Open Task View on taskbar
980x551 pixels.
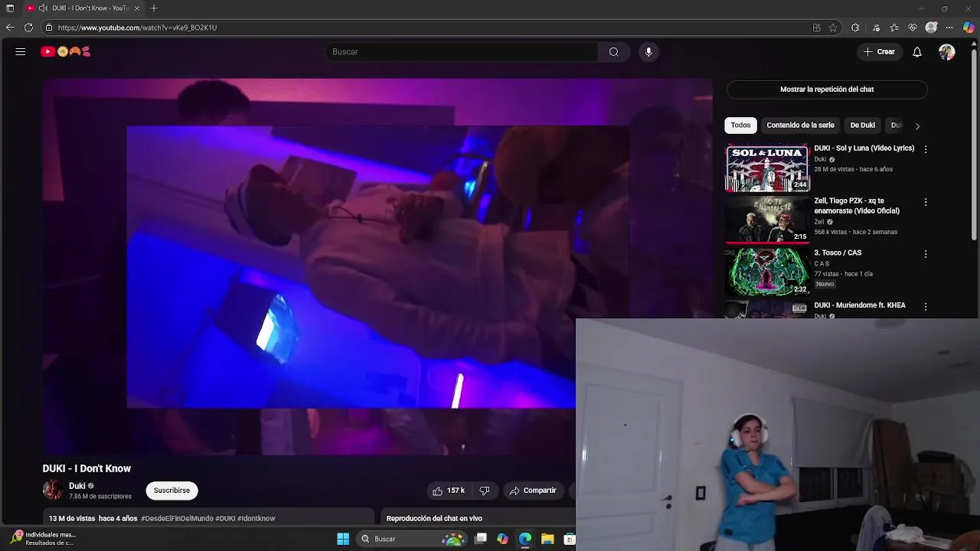[x=481, y=539]
